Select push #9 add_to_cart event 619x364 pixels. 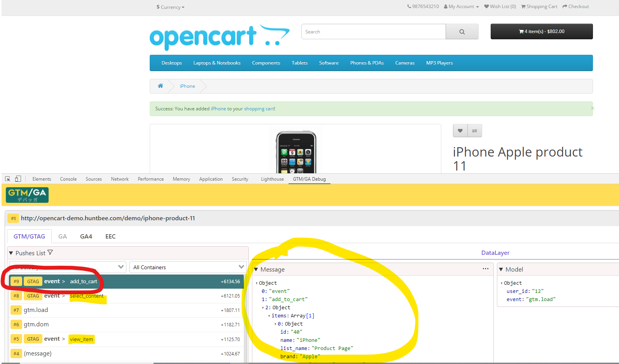point(126,281)
